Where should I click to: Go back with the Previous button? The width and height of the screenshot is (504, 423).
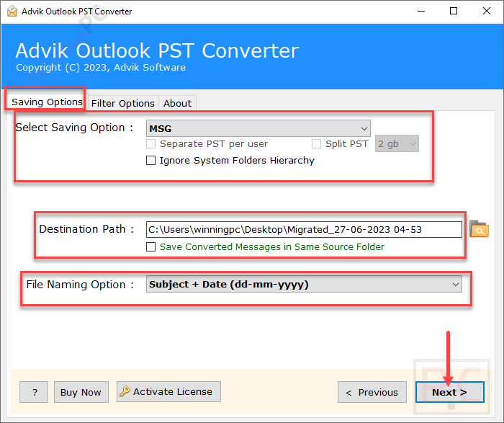coord(372,392)
